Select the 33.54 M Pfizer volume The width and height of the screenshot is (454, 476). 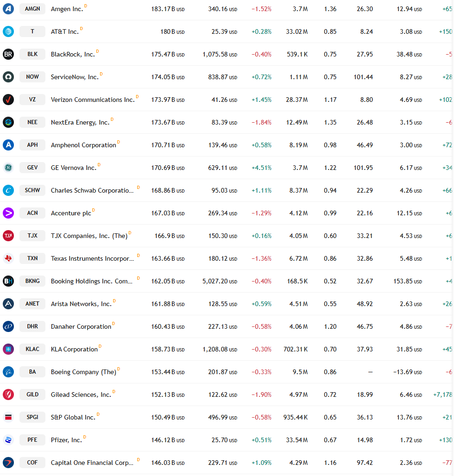pos(296,440)
